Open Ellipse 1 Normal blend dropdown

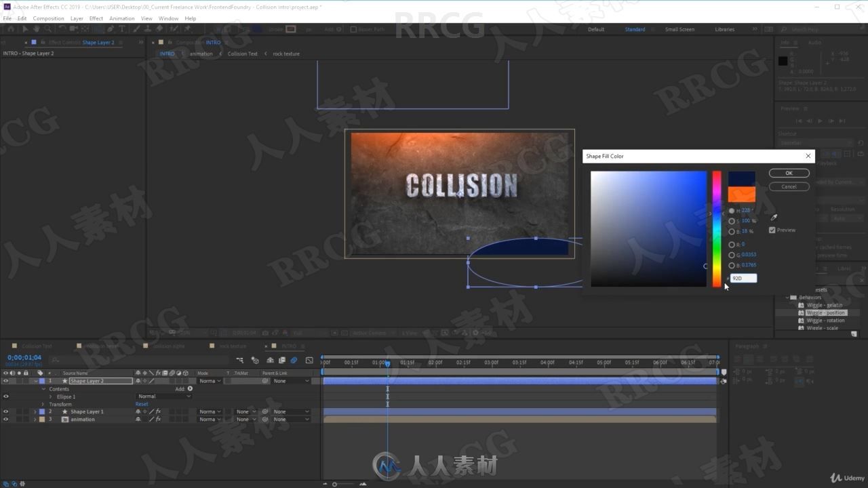point(163,396)
